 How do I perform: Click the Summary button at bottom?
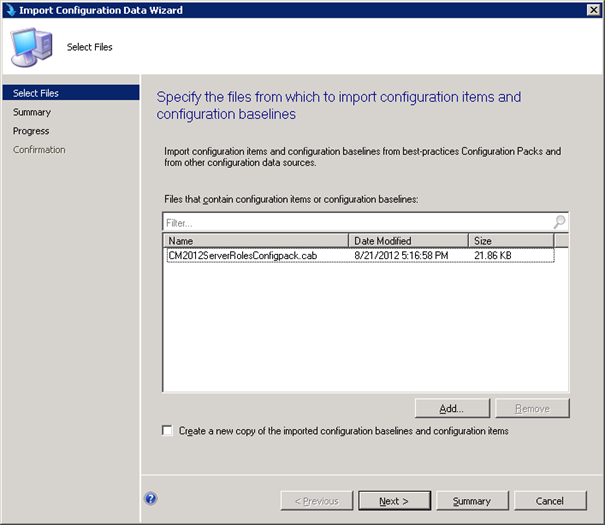[472, 501]
